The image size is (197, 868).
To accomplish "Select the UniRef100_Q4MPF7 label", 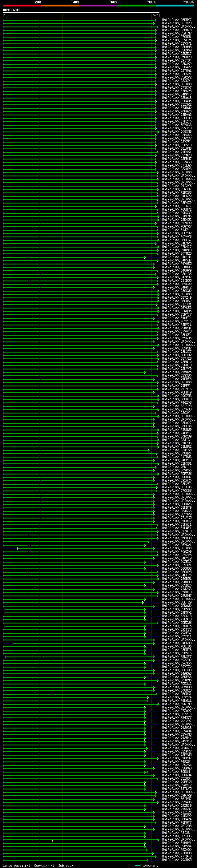I will (177, 94).
